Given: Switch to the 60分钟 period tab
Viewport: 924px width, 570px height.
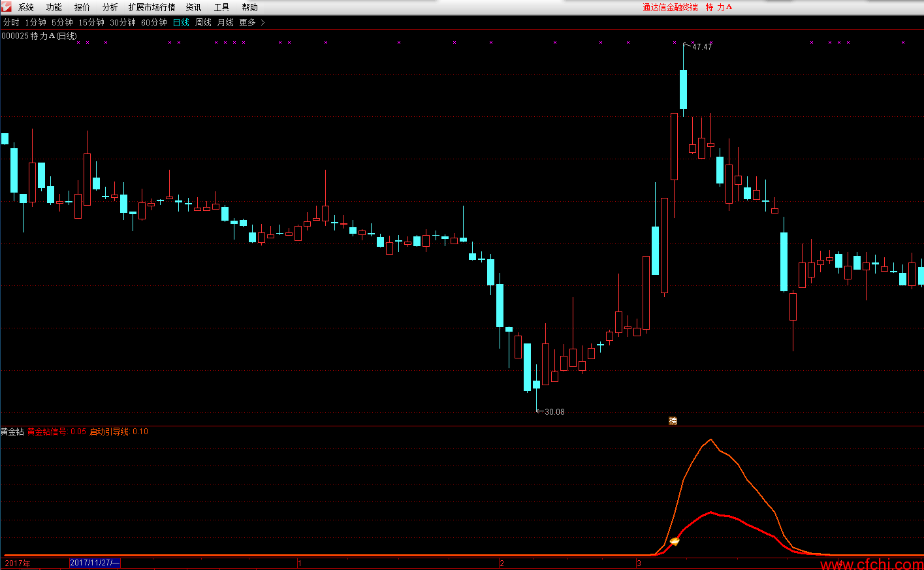Looking at the screenshot, I should pos(154,22).
